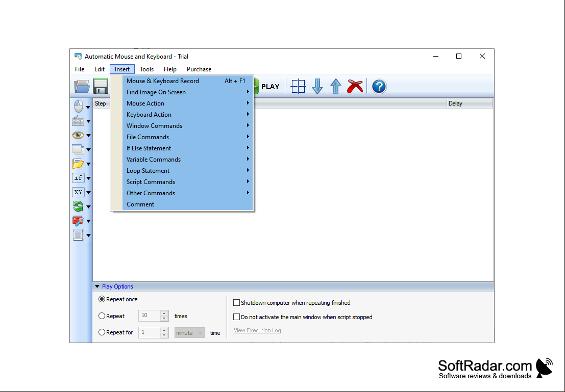Expand dropdown arrow beside folder icon
Image resolution: width=565 pixels, height=392 pixels.
click(x=88, y=164)
